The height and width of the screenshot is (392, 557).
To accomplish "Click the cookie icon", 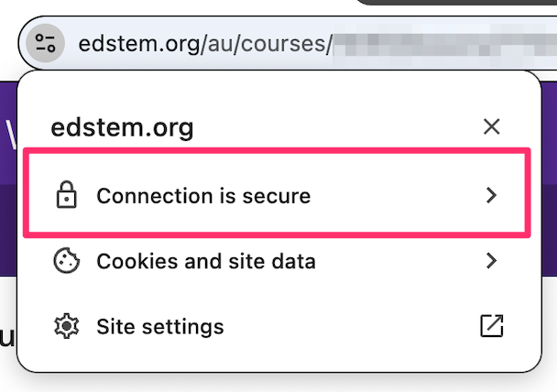I will 66,261.
